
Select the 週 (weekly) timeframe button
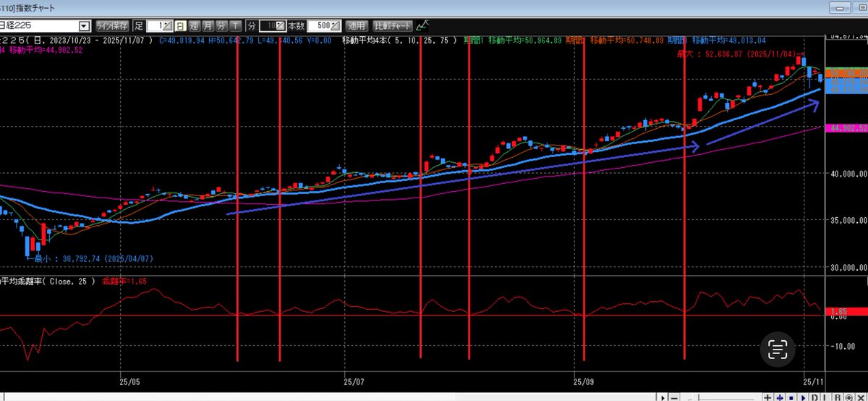pos(194,26)
